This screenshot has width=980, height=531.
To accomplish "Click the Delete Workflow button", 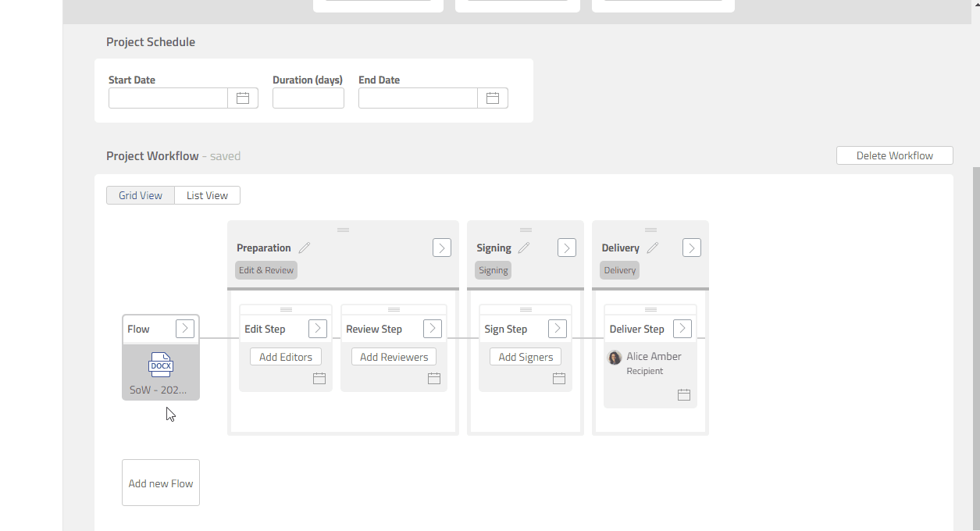I will (x=894, y=155).
